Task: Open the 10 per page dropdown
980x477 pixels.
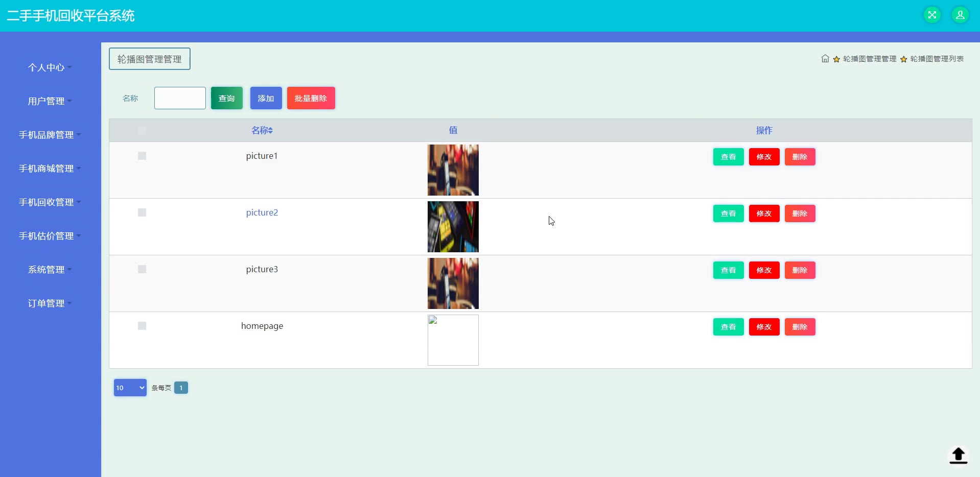Action: (x=130, y=388)
